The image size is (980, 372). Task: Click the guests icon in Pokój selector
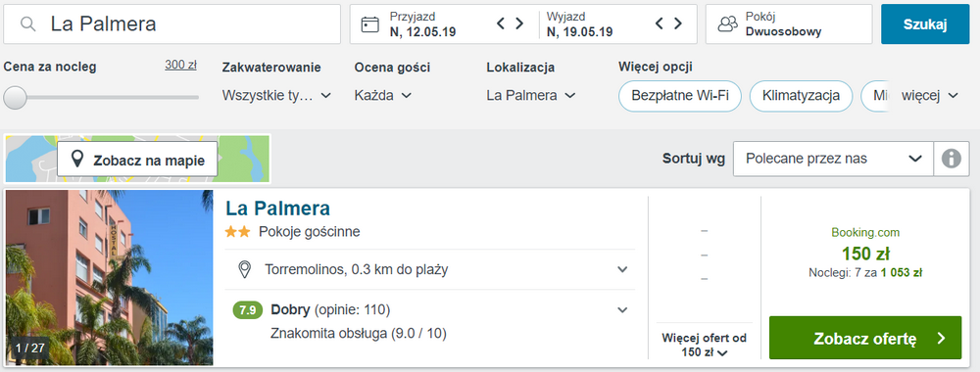727,24
